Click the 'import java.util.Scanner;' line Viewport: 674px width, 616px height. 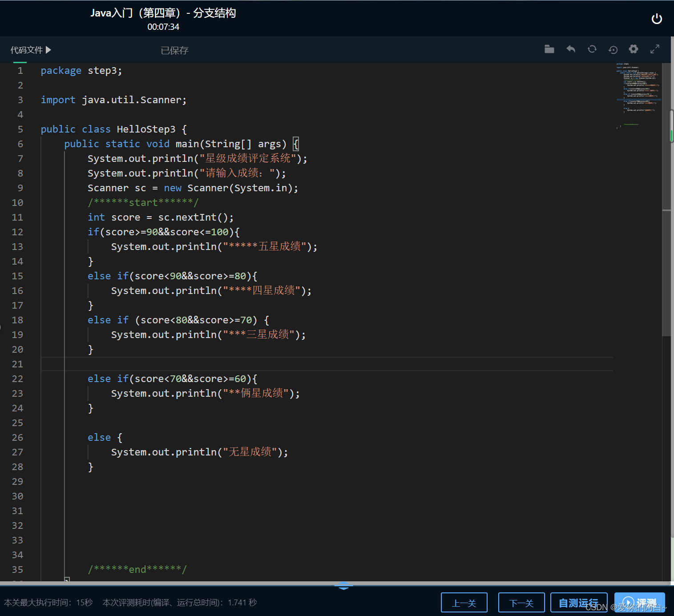click(x=114, y=100)
